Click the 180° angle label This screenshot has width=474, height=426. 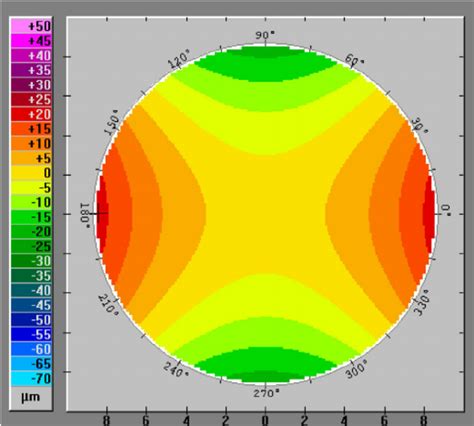point(85,215)
